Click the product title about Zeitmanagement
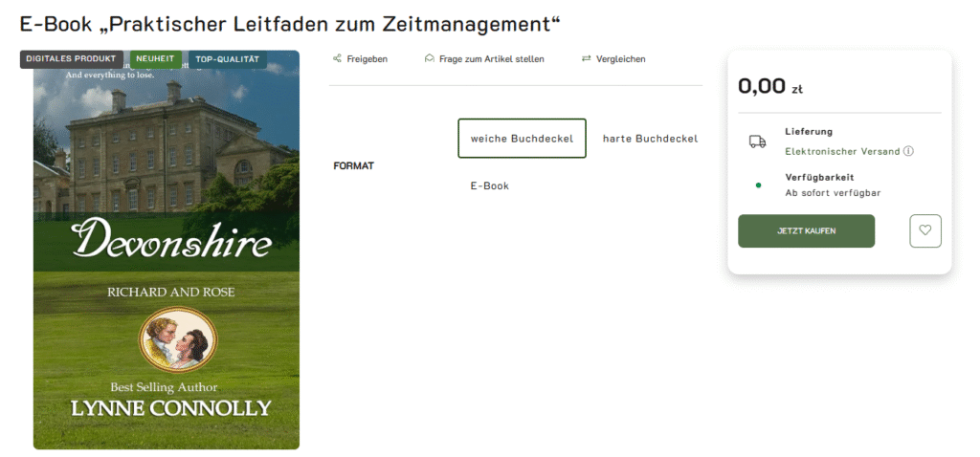 [x=290, y=24]
